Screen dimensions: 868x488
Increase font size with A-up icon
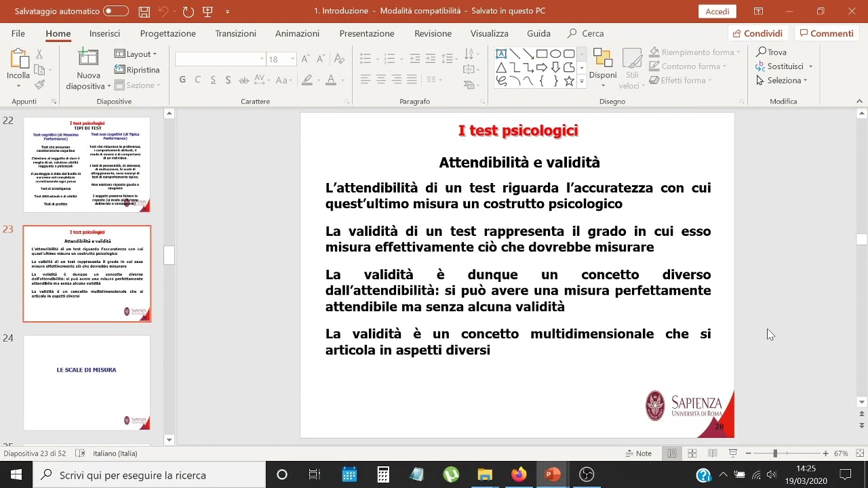[306, 59]
